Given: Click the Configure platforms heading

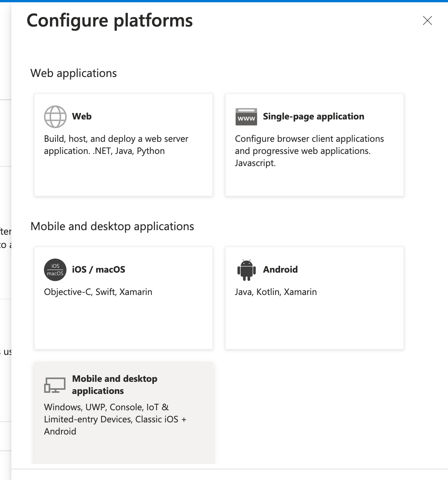Looking at the screenshot, I should pyautogui.click(x=109, y=21).
